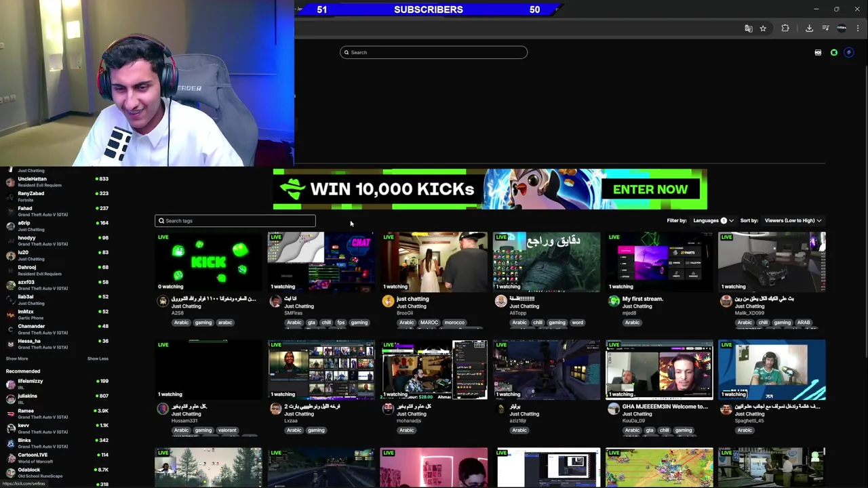Click the white ticket icon in Kick header

[818, 52]
